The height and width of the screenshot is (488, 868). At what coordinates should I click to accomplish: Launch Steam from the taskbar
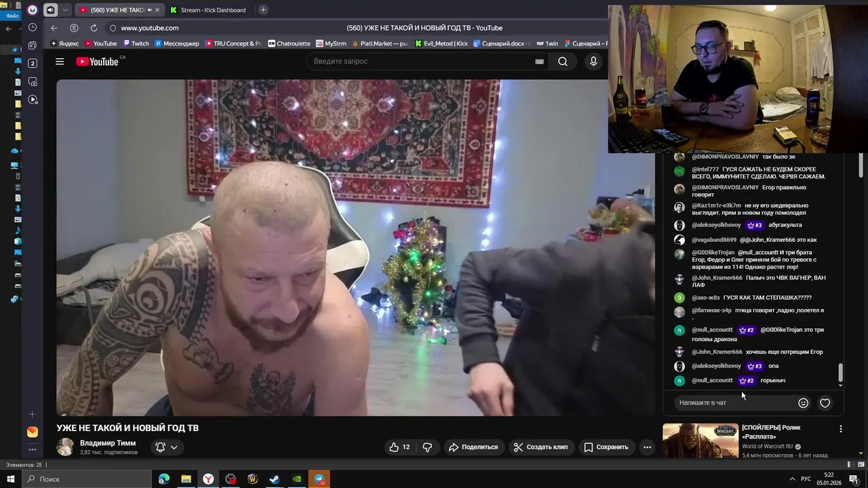point(275,479)
